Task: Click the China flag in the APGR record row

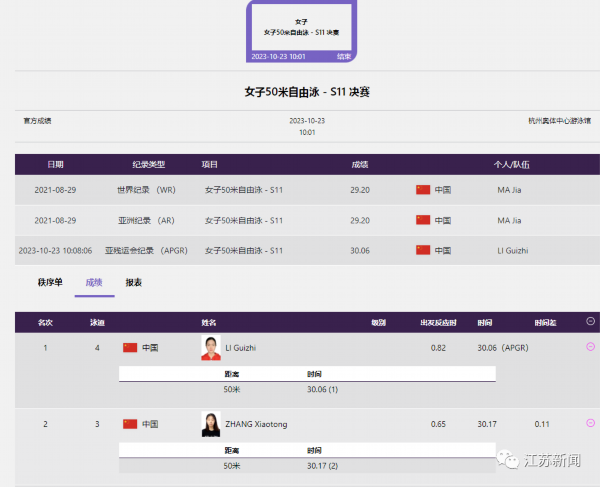Action: point(422,250)
